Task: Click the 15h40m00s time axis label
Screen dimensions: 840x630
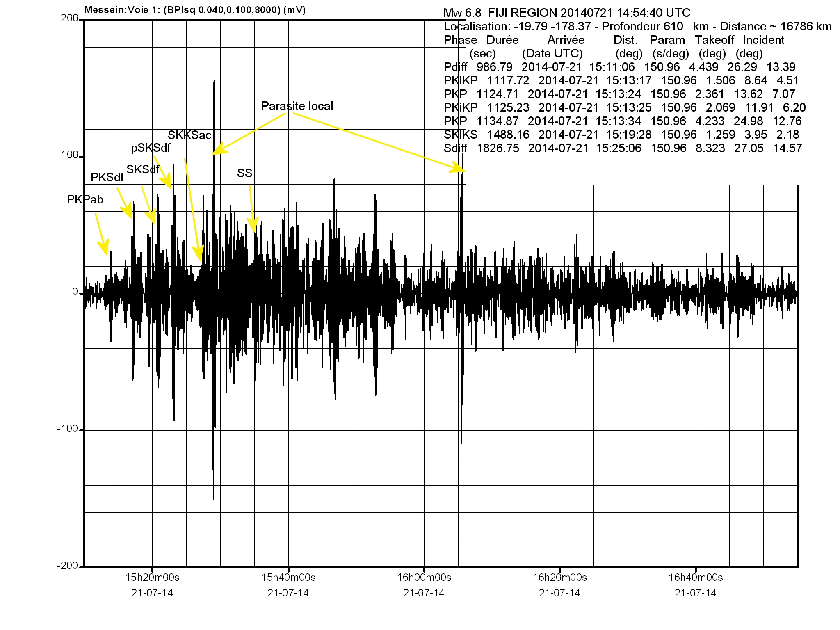Action: click(x=288, y=577)
